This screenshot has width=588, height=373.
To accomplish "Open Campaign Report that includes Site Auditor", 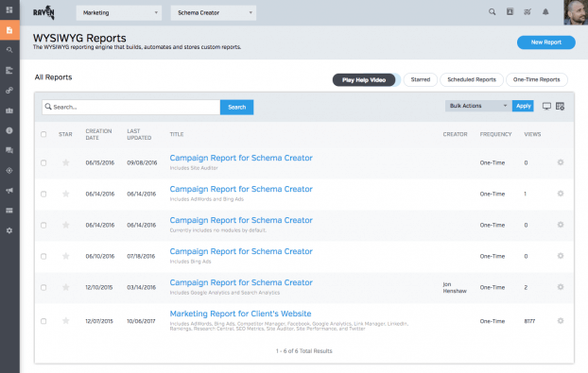I will 241,158.
